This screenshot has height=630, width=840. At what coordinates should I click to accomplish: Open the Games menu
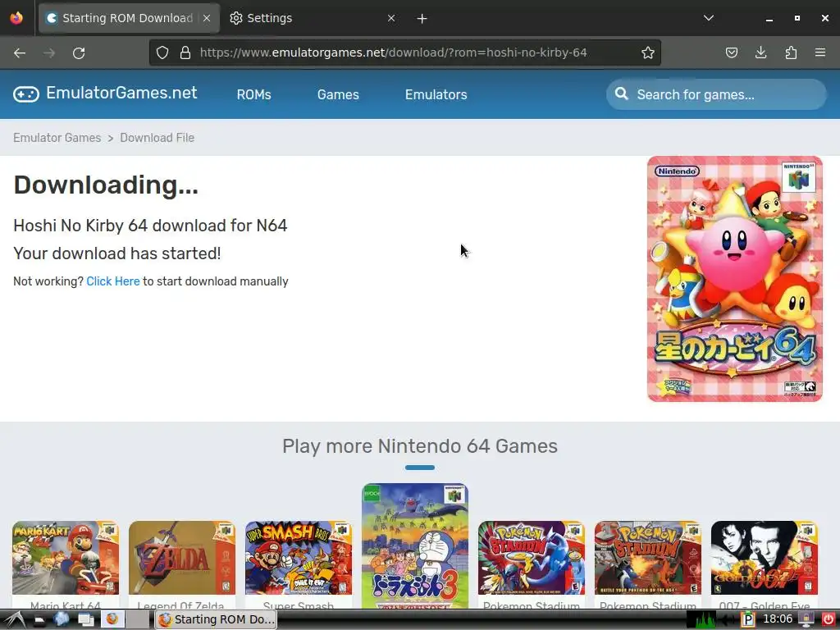[x=338, y=95]
